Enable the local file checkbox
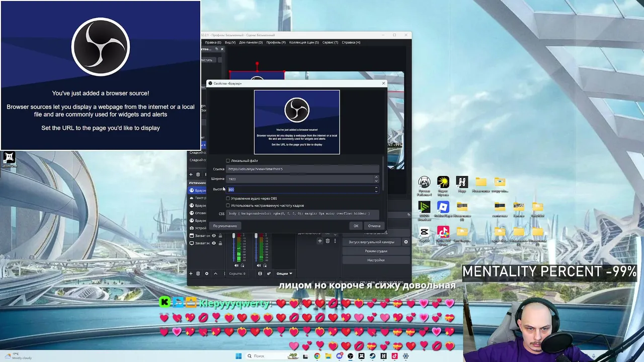 pyautogui.click(x=228, y=161)
